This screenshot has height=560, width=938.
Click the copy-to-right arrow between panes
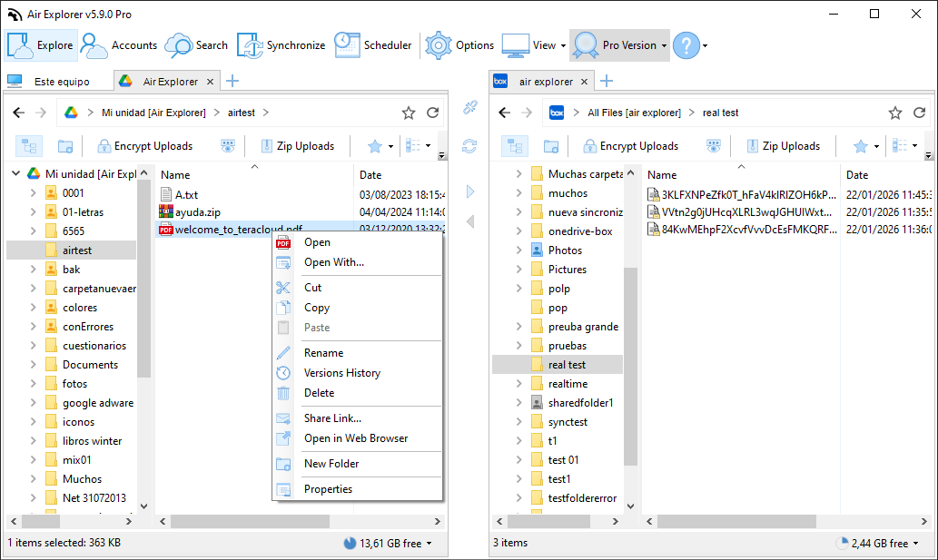coord(469,192)
